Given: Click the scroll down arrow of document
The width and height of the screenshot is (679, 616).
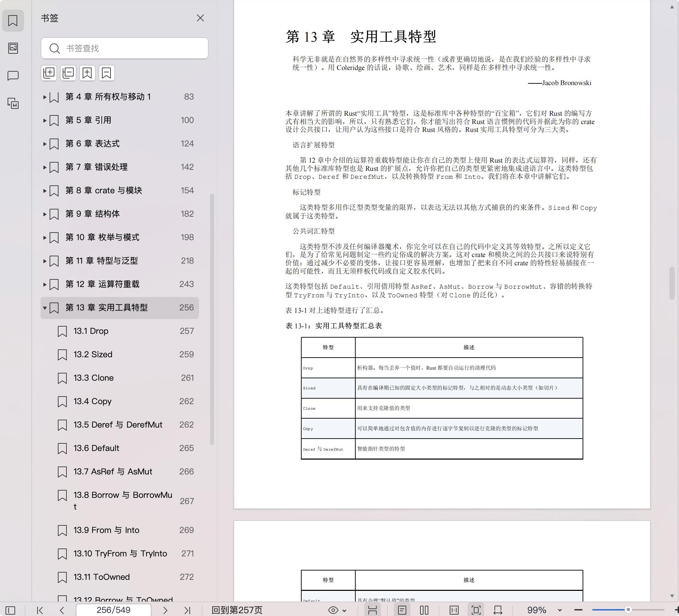Looking at the screenshot, I should (x=672, y=596).
